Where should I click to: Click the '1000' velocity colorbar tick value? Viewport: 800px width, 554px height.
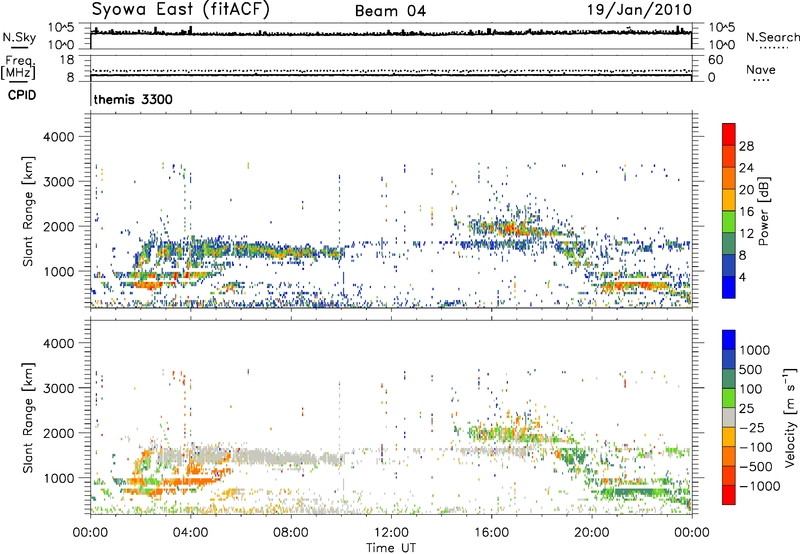(x=755, y=350)
